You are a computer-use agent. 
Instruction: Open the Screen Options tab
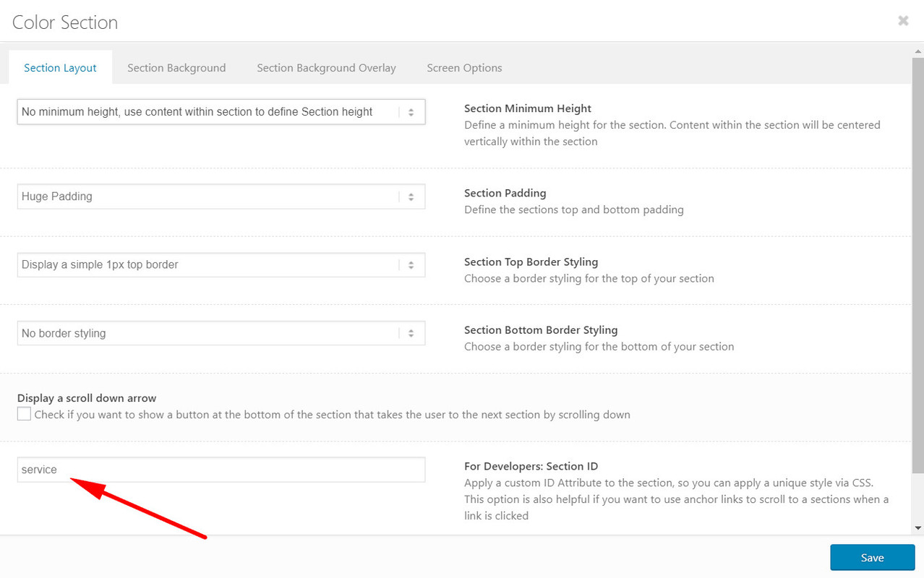pos(464,68)
